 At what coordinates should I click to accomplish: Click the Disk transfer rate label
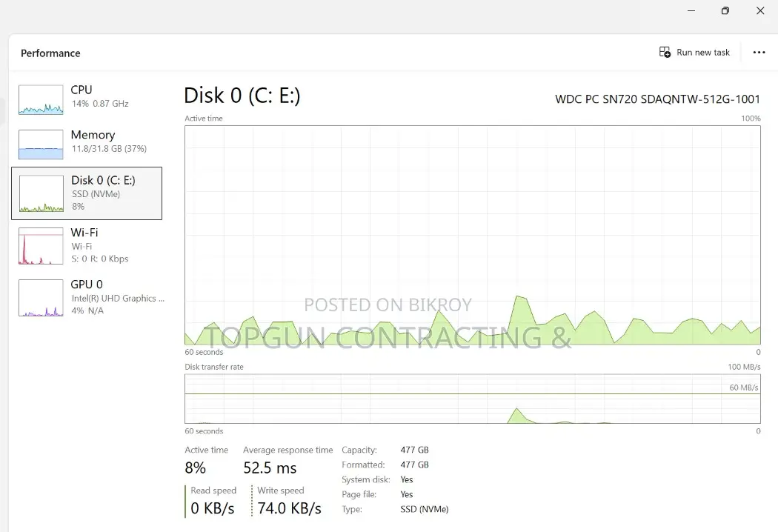(214, 368)
